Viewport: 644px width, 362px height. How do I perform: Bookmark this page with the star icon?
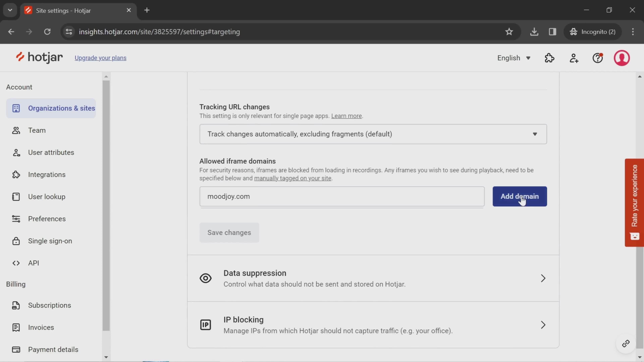(509, 32)
